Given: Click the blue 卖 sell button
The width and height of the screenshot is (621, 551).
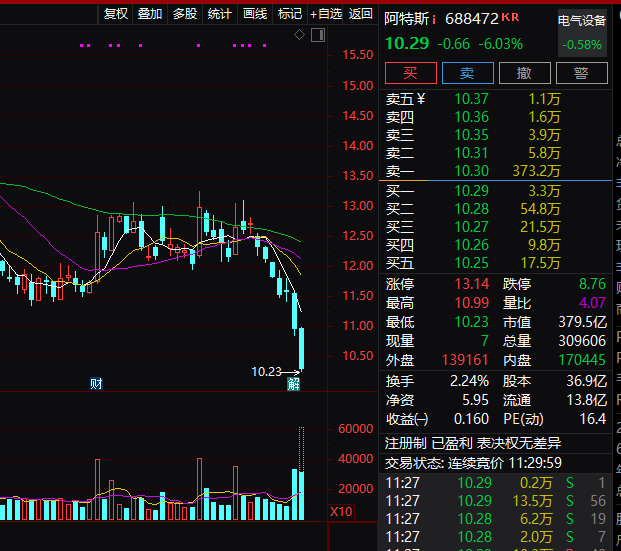Looking at the screenshot, I should [468, 73].
